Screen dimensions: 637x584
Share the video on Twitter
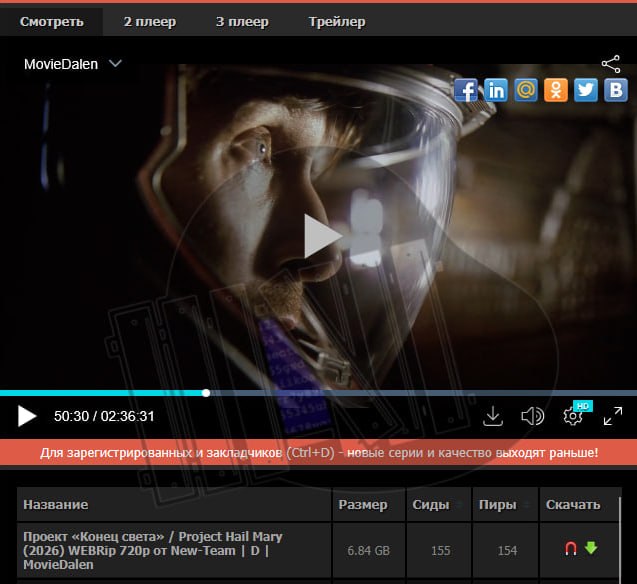[586, 90]
